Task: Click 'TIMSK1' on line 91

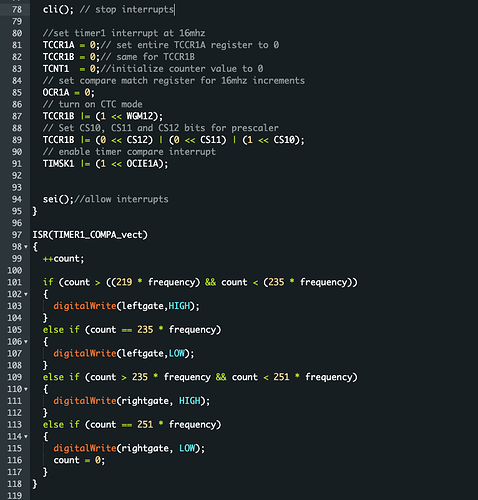Action: tap(58, 164)
